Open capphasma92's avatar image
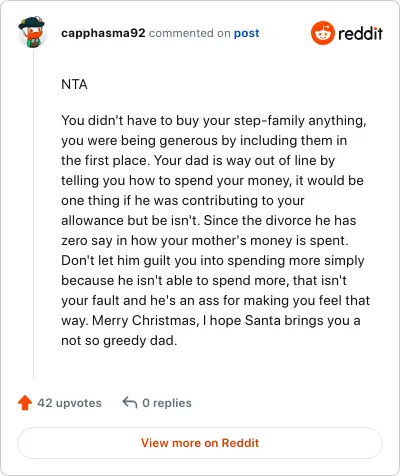This screenshot has height=476, width=400. click(32, 32)
